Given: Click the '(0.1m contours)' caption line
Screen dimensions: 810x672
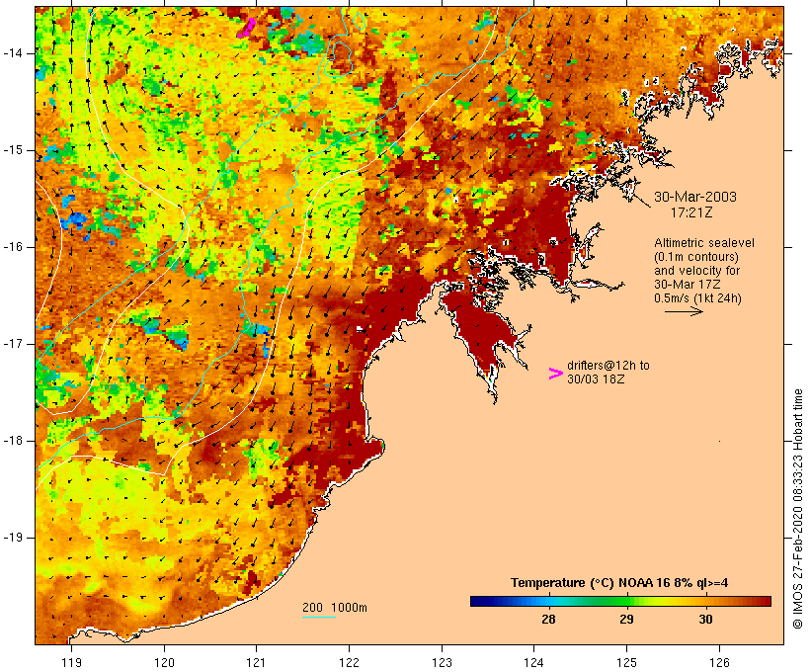Looking at the screenshot, I should pyautogui.click(x=696, y=257).
